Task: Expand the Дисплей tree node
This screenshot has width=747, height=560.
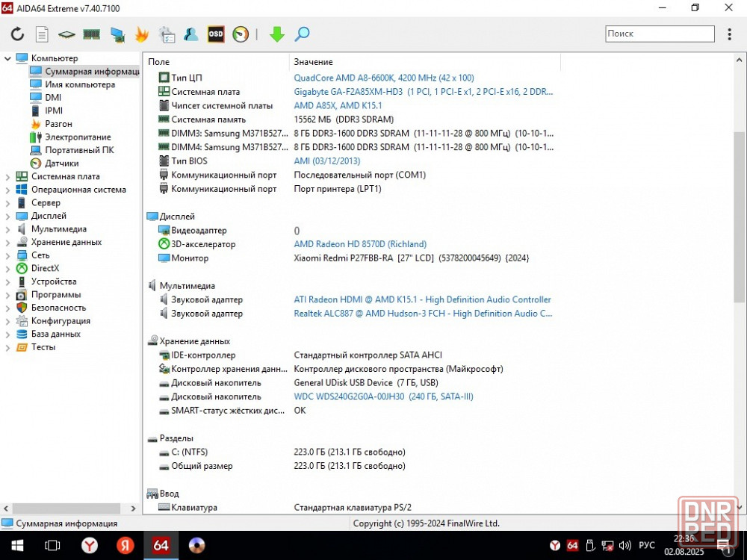Action: click(7, 217)
